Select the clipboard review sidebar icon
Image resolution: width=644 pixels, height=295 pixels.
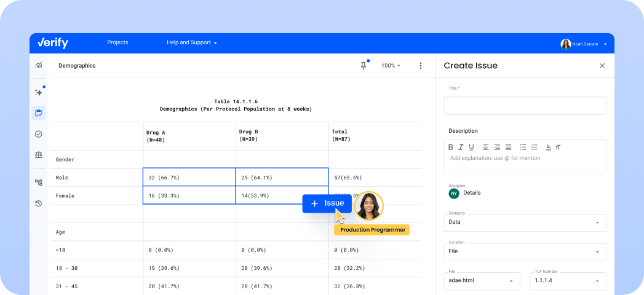[39, 113]
